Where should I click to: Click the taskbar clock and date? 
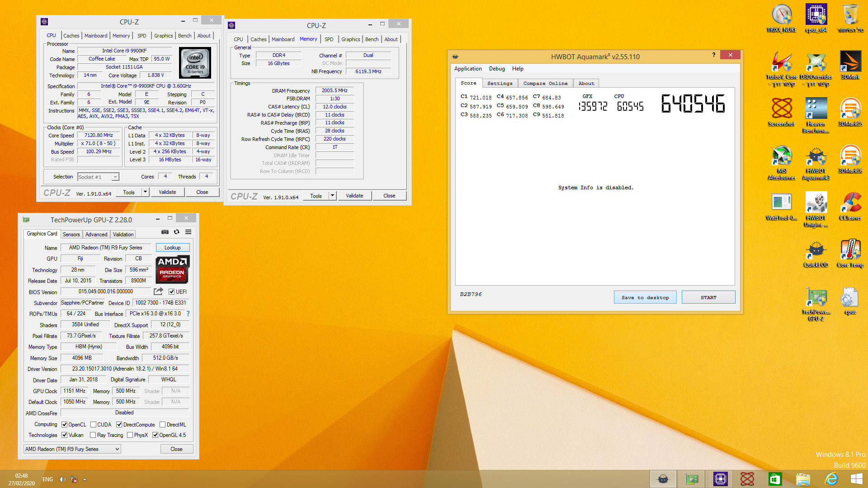point(21,479)
